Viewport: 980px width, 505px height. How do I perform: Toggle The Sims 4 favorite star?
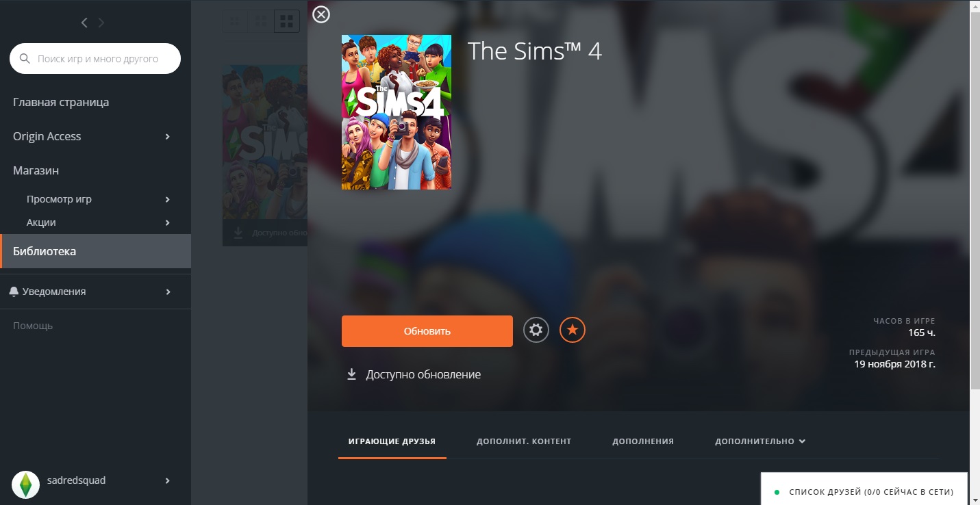[x=573, y=331]
